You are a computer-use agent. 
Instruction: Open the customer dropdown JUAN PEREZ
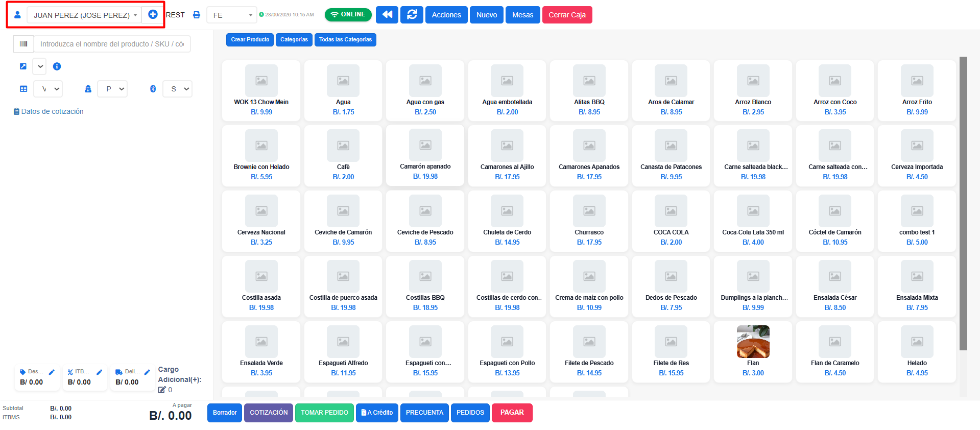(84, 15)
